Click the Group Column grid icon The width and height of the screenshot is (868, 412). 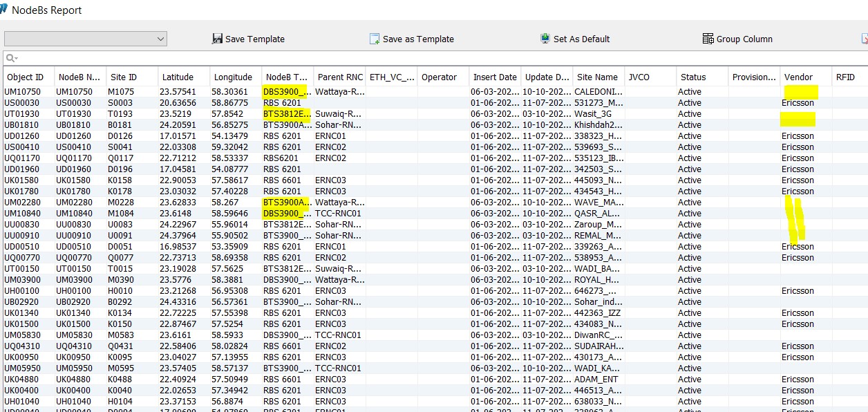[x=708, y=39]
